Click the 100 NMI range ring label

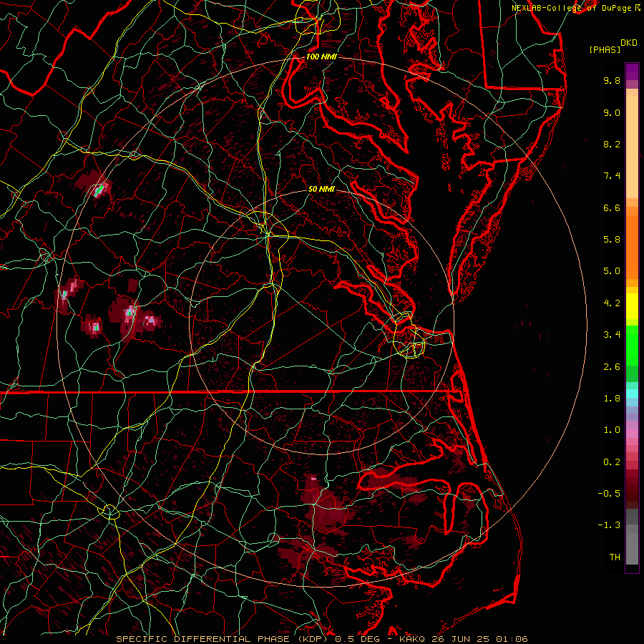321,57
